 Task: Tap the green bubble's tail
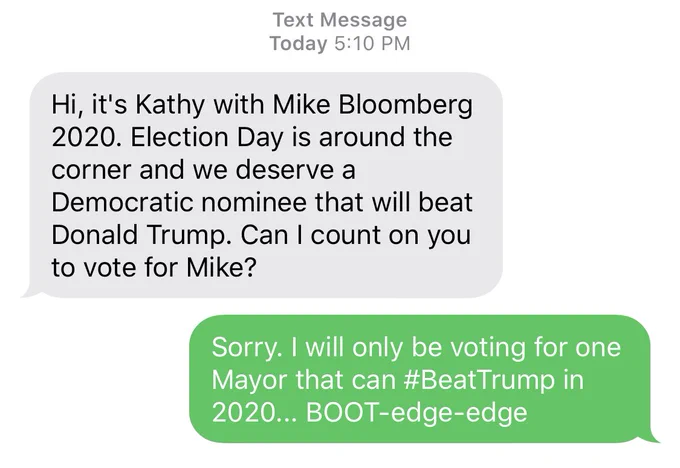click(650, 435)
